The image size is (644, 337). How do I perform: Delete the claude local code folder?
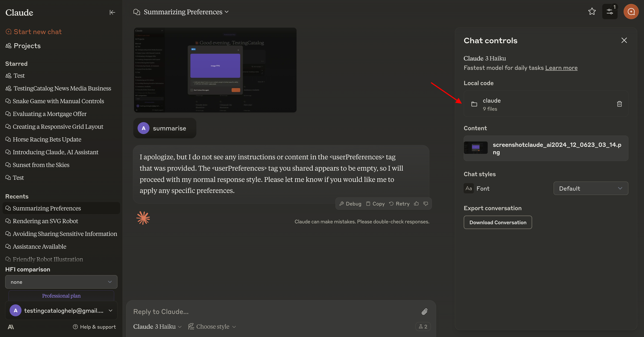pos(619,104)
